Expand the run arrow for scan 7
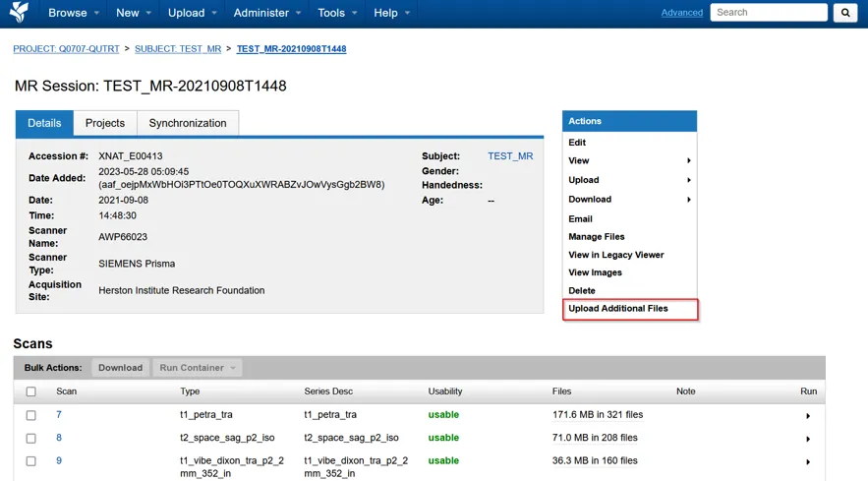The width and height of the screenshot is (868, 481). click(808, 416)
